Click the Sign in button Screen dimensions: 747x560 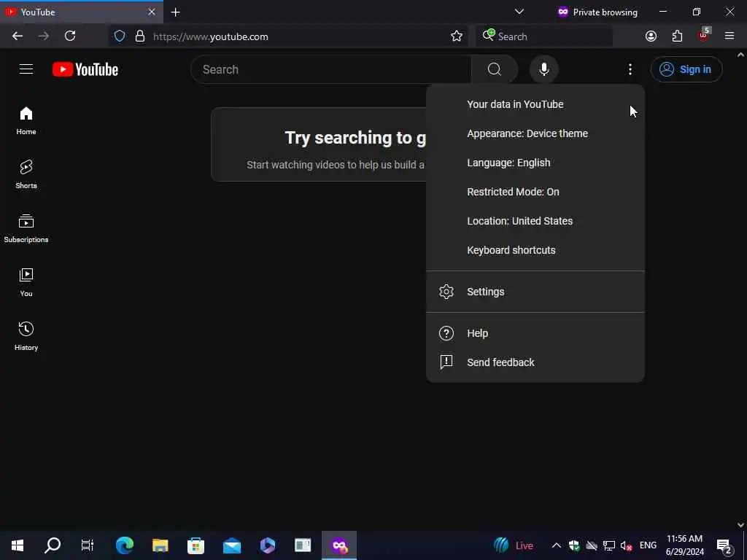coord(686,69)
